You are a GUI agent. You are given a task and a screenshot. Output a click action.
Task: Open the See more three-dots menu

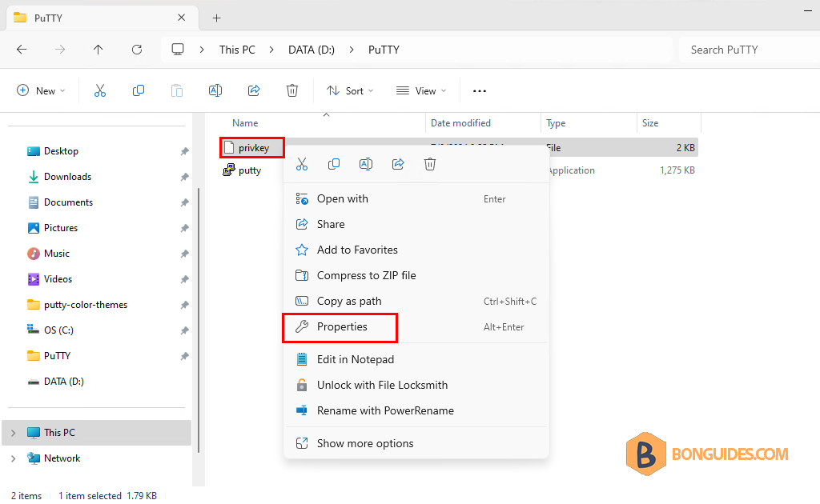coord(480,91)
